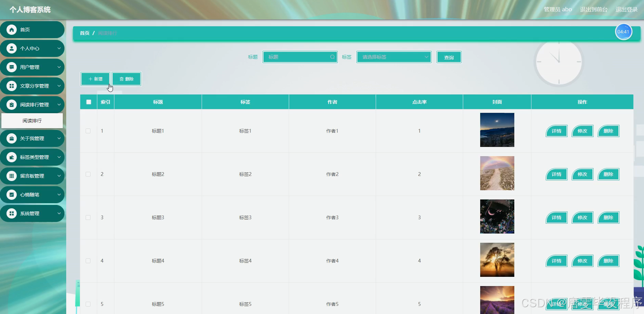Viewport: 644px width, 314px height.
Task: Expand 心情随笔 menu chevron
Action: pos(59,195)
